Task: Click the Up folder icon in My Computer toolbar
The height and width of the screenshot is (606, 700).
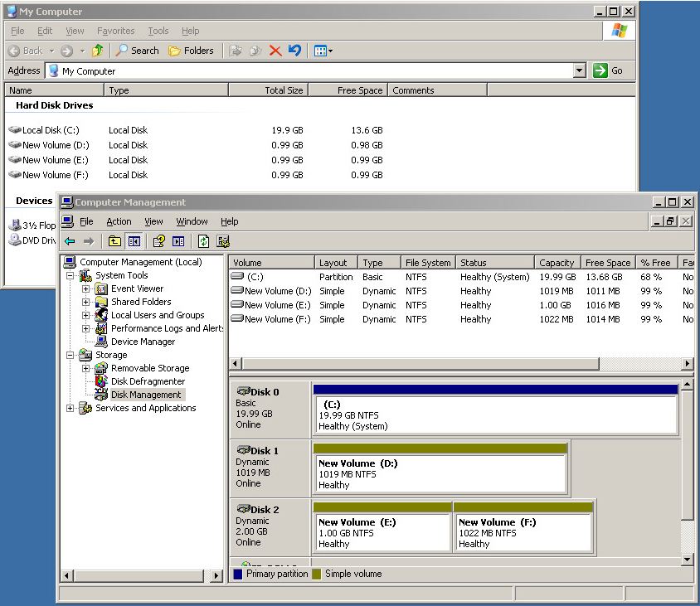Action: pyautogui.click(x=97, y=51)
